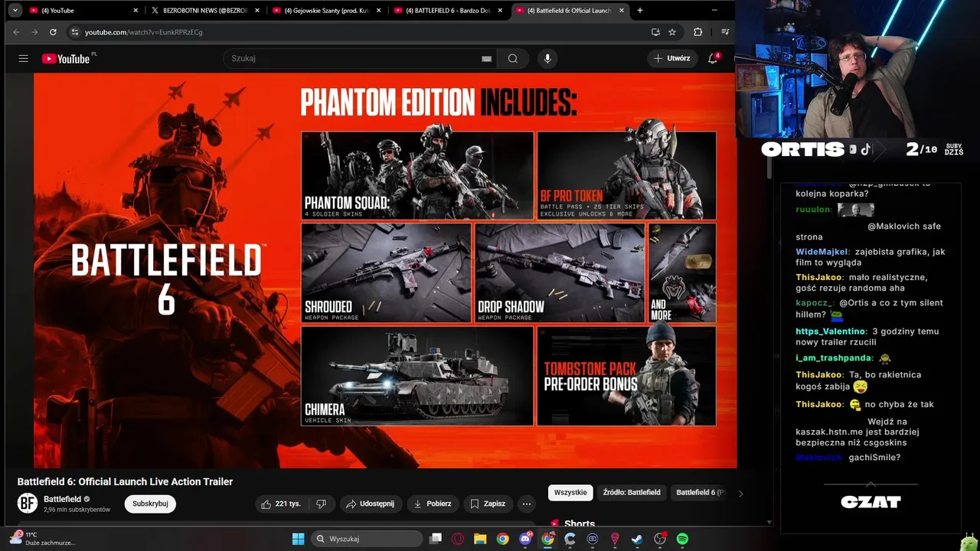Screen dimensions: 980x551
Task: Click the Subskrybuj button
Action: pos(150,504)
